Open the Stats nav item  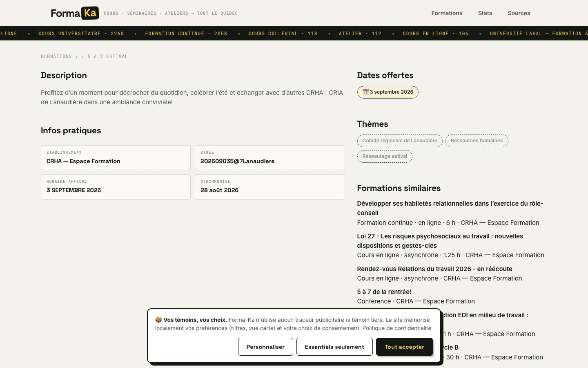click(485, 13)
